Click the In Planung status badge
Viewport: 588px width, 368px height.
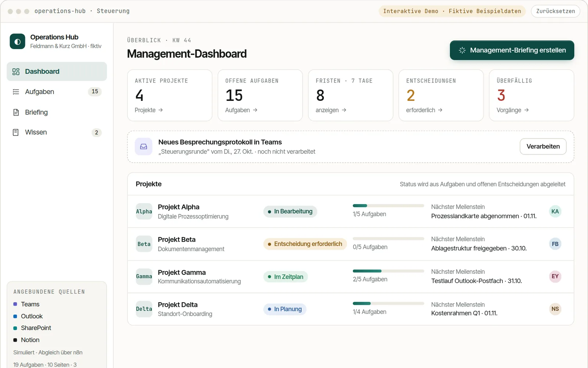(285, 309)
